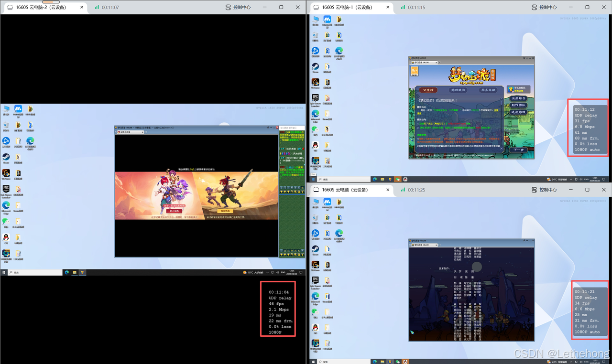Screen dimensions: 612x364
Task: Open QQ penguin icon on 云电脑-1 desktop
Action: tap(316, 146)
